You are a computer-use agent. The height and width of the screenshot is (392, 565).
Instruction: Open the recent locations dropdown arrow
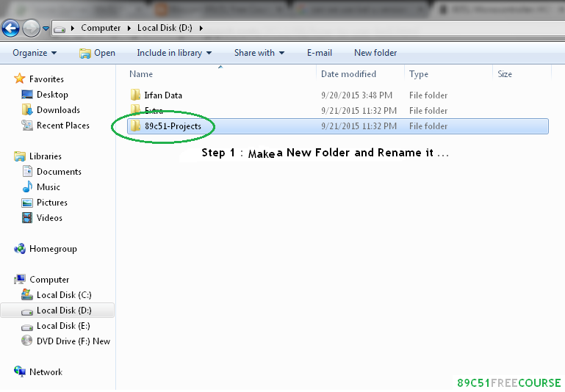pyautogui.click(x=46, y=28)
